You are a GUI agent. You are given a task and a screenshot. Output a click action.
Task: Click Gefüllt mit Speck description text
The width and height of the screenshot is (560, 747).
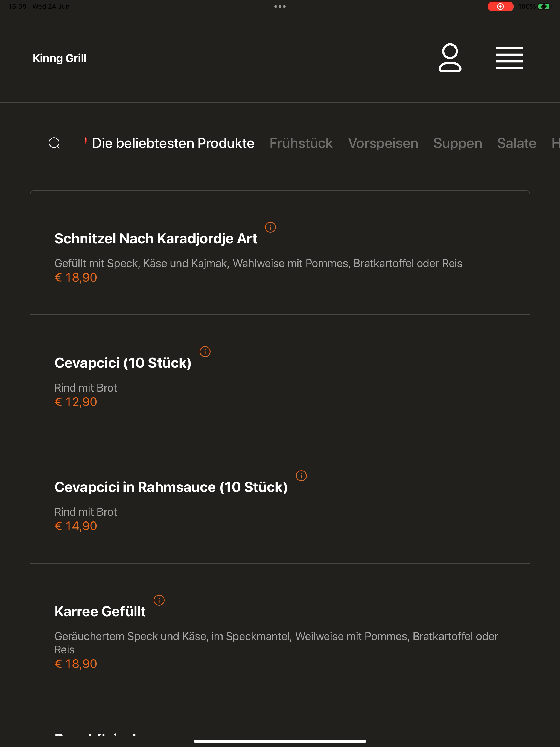(258, 263)
